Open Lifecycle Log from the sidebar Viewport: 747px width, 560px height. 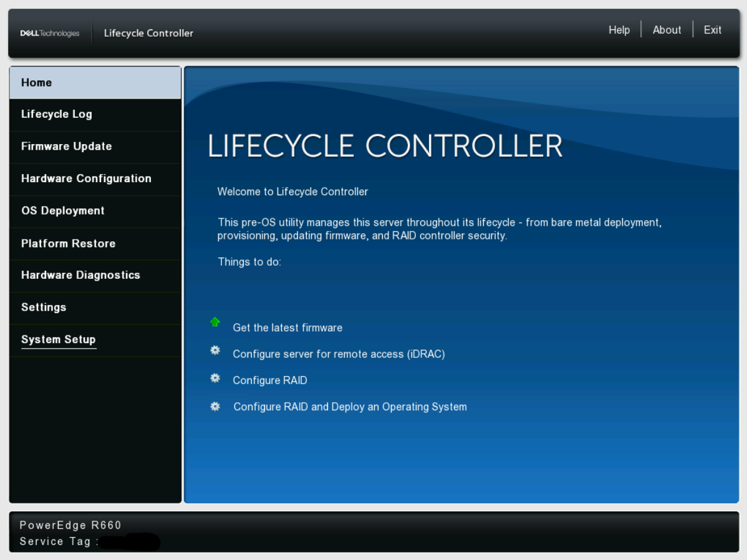click(95, 114)
